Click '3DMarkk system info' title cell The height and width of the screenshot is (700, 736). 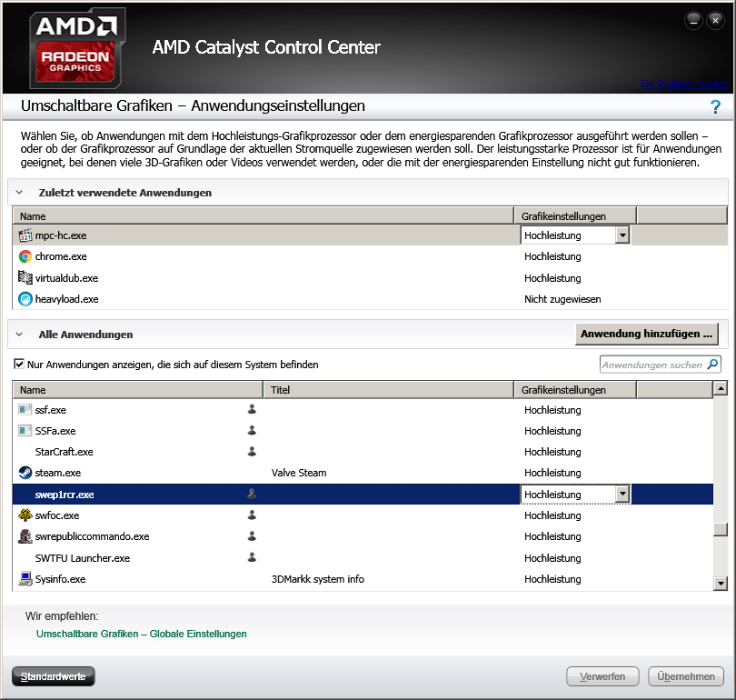(x=318, y=579)
